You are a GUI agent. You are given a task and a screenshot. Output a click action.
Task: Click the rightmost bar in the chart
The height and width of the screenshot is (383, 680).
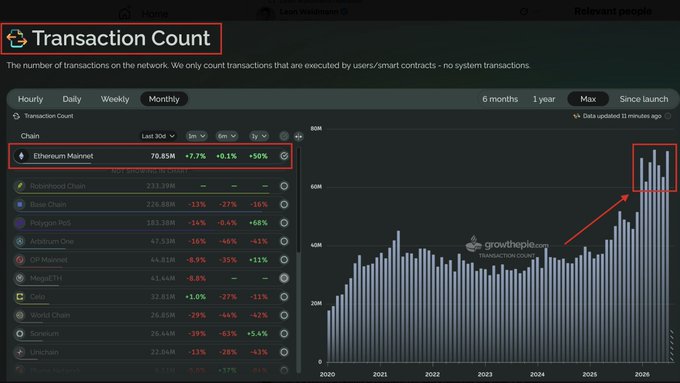(x=667, y=257)
